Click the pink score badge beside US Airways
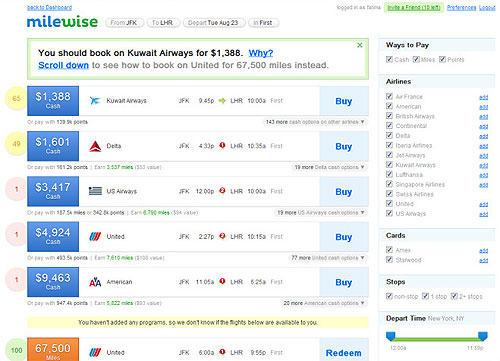Screen dimensions: 500x361 pyautogui.click(x=16, y=189)
